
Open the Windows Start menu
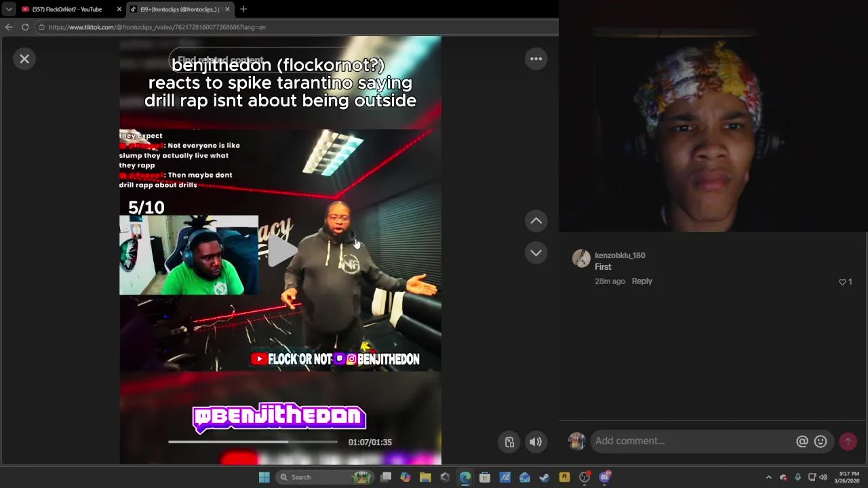[x=264, y=477]
